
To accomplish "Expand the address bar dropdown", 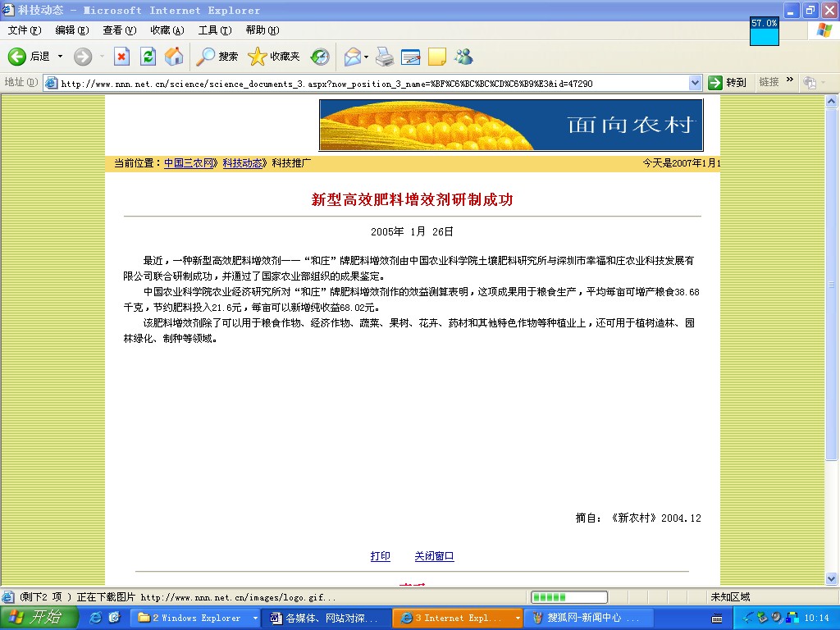I will click(695, 83).
